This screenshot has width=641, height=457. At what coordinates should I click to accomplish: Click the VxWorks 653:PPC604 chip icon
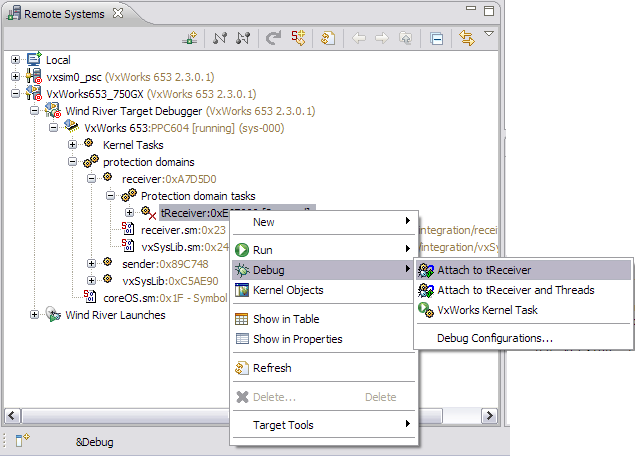point(72,126)
